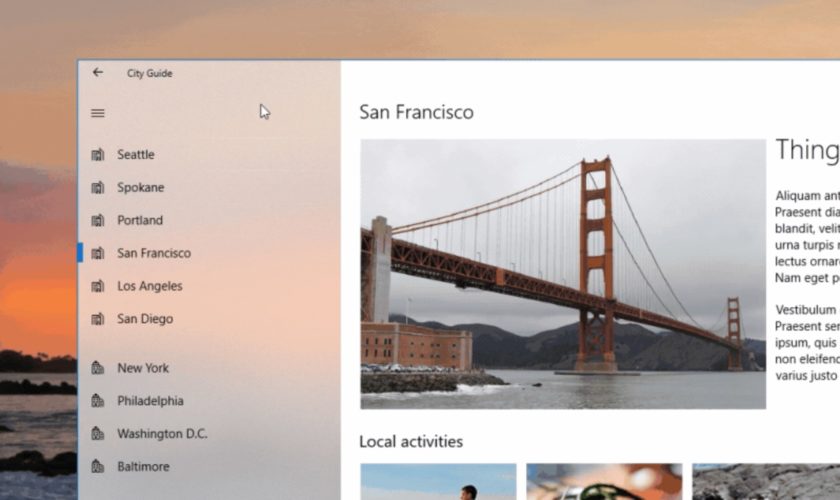Select Portland in the city list
840x500 pixels.
pos(209,220)
